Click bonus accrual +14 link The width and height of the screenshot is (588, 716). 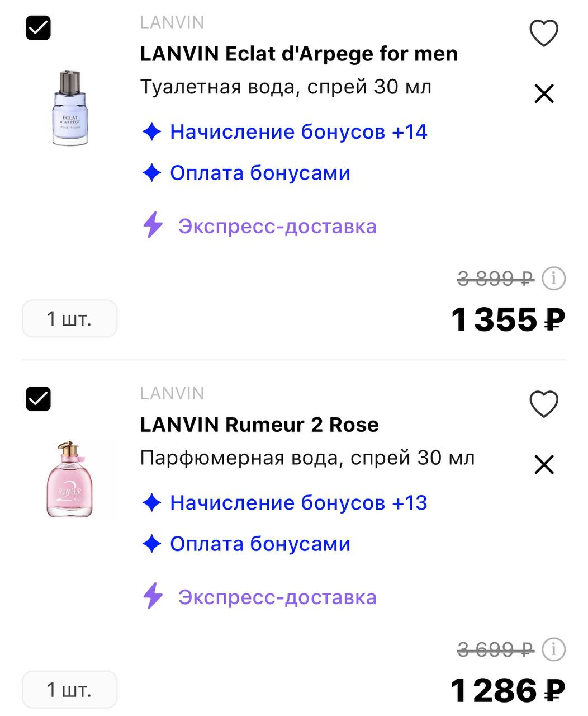[298, 132]
